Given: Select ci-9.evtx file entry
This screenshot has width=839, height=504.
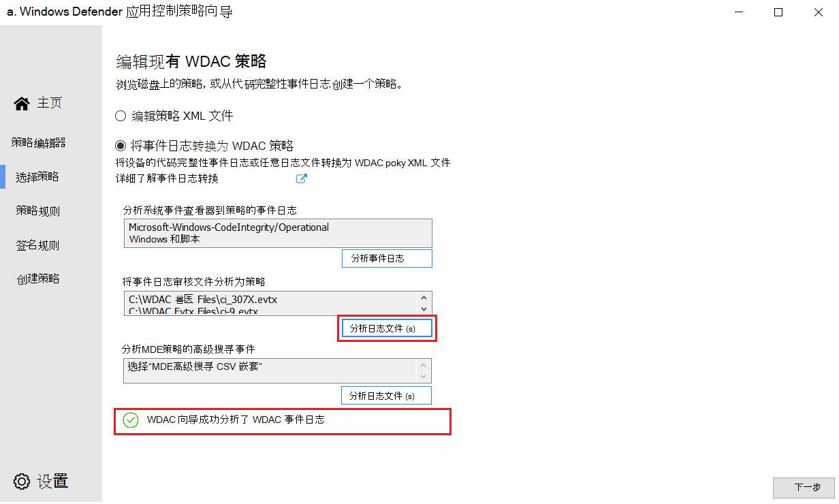Looking at the screenshot, I should pyautogui.click(x=193, y=311).
